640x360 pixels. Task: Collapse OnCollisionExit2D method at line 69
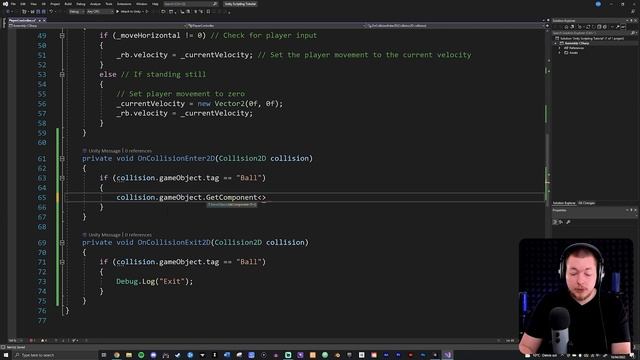62,242
